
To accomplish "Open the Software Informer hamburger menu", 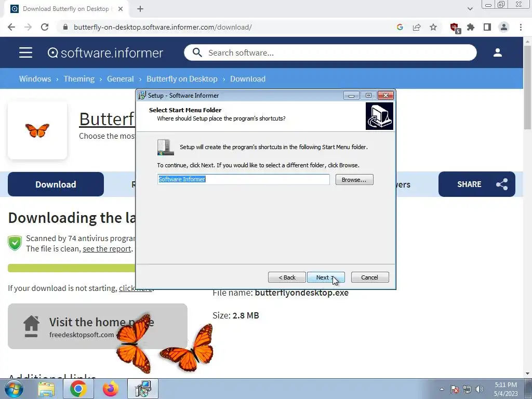I will tap(26, 52).
